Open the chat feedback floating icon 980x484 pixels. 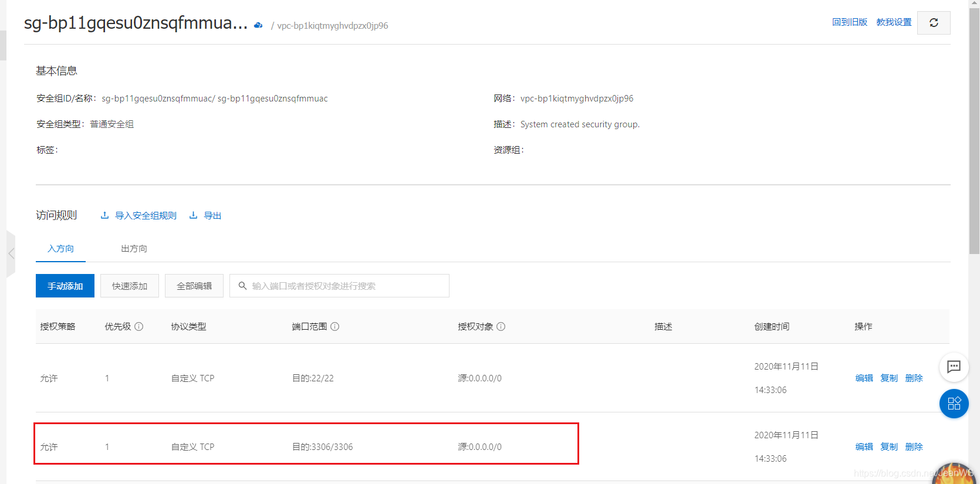(954, 367)
